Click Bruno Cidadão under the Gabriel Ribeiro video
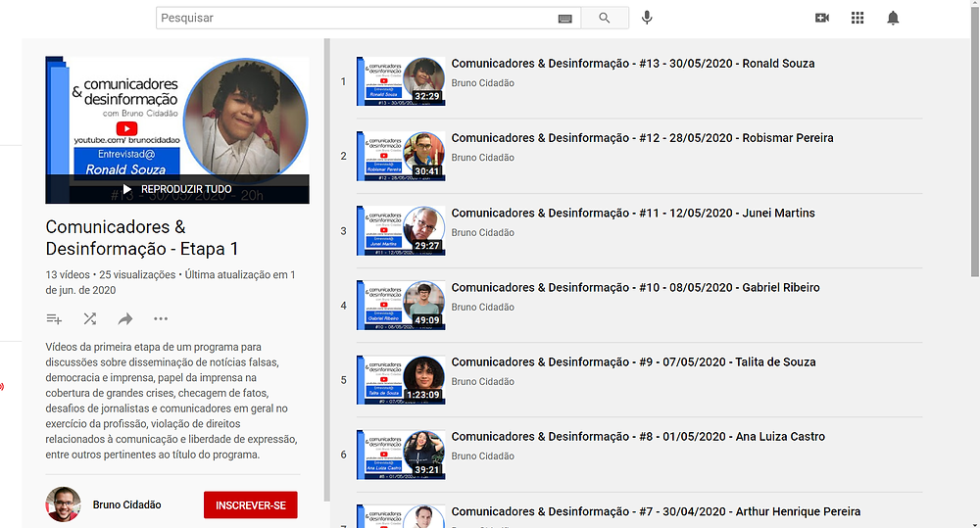The height and width of the screenshot is (528, 980). tap(482, 307)
